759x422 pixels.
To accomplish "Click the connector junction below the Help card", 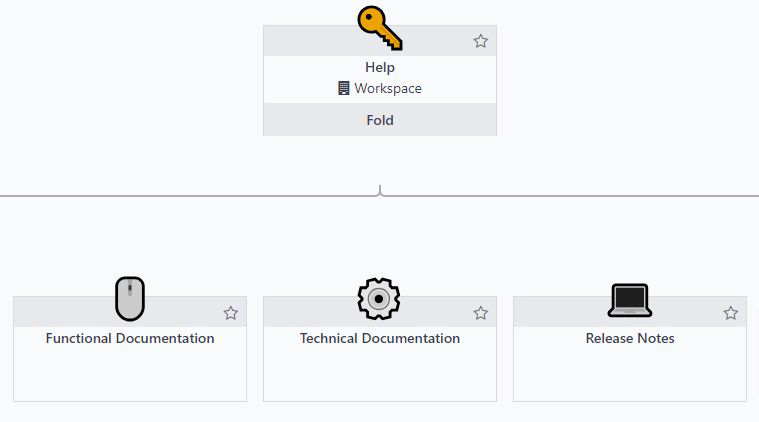I will tap(380, 192).
